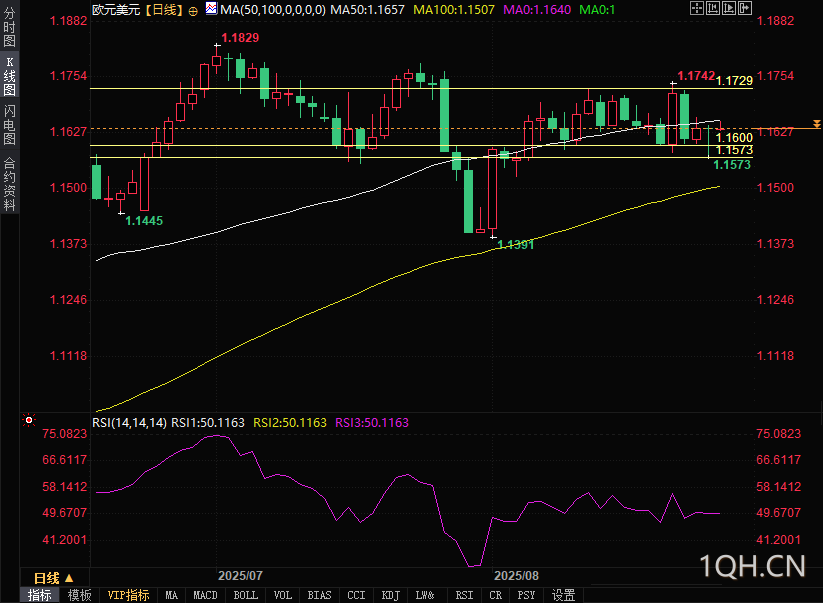Viewport: 823px width, 603px height.
Task: Open the 日线 period dropdown
Action: pyautogui.click(x=54, y=578)
